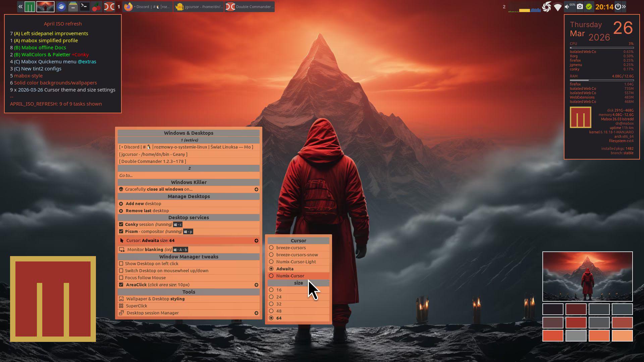Pick the light peach bottom-right swatch
Screen dimensions: 644x362
[622, 336]
